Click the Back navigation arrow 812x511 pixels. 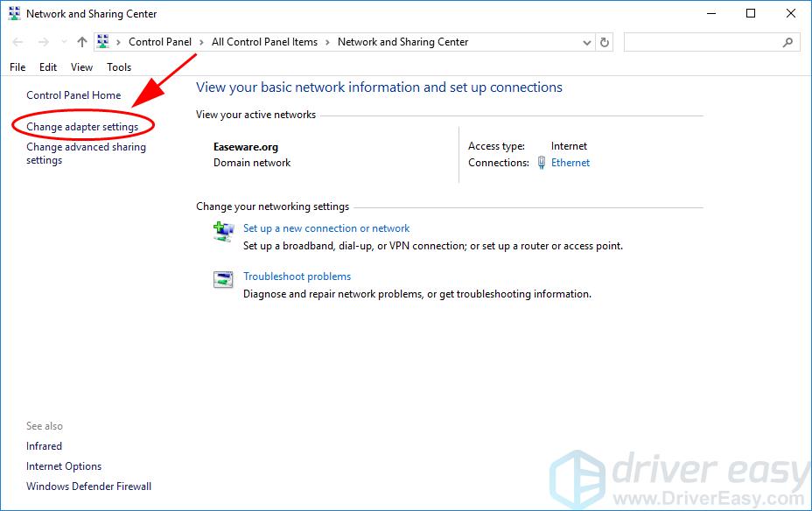pyautogui.click(x=18, y=42)
